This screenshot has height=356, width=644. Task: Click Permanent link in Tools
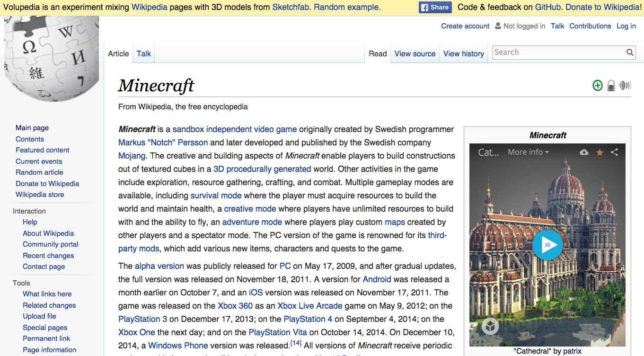click(x=46, y=338)
